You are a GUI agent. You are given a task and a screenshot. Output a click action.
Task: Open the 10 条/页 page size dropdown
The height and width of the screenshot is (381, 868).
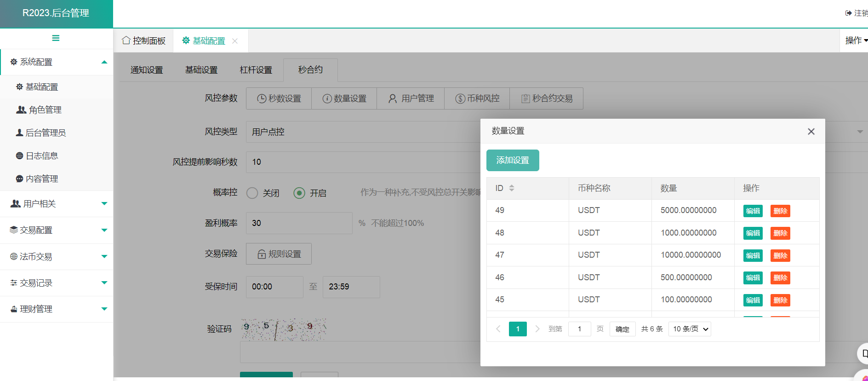click(x=690, y=329)
